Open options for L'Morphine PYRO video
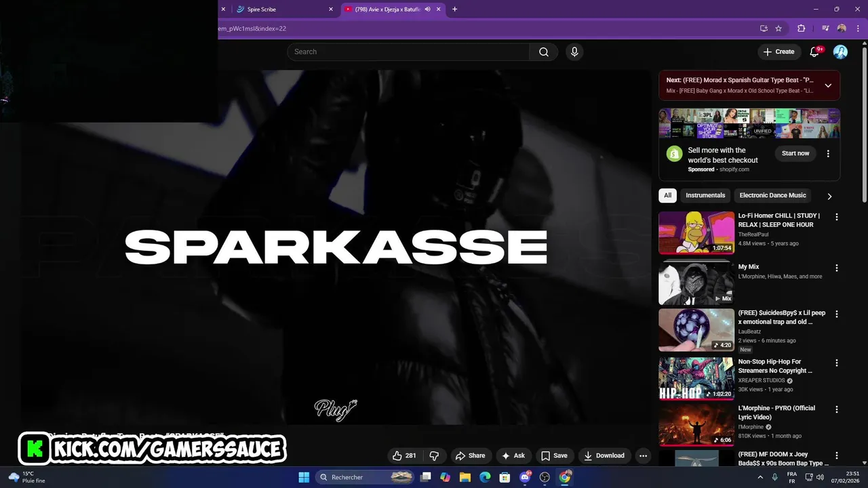This screenshot has width=868, height=488. pyautogui.click(x=836, y=409)
